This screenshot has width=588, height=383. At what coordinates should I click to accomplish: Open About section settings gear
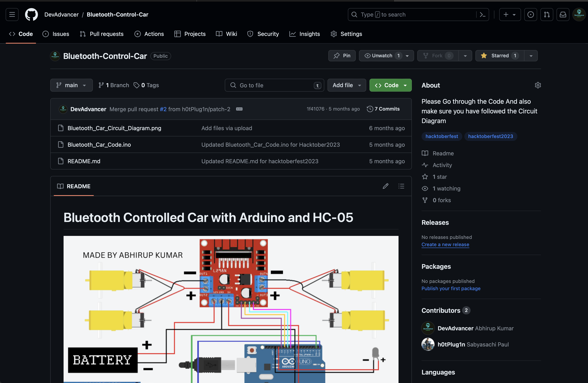click(538, 85)
